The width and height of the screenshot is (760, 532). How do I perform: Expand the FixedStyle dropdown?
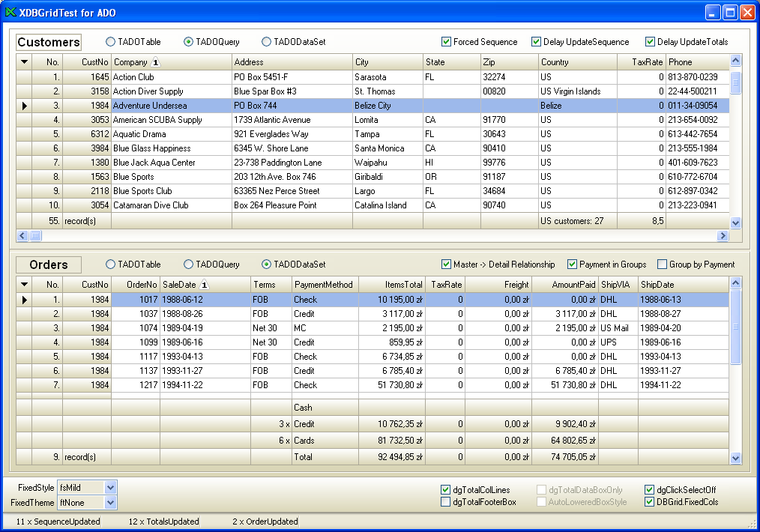pyautogui.click(x=111, y=488)
